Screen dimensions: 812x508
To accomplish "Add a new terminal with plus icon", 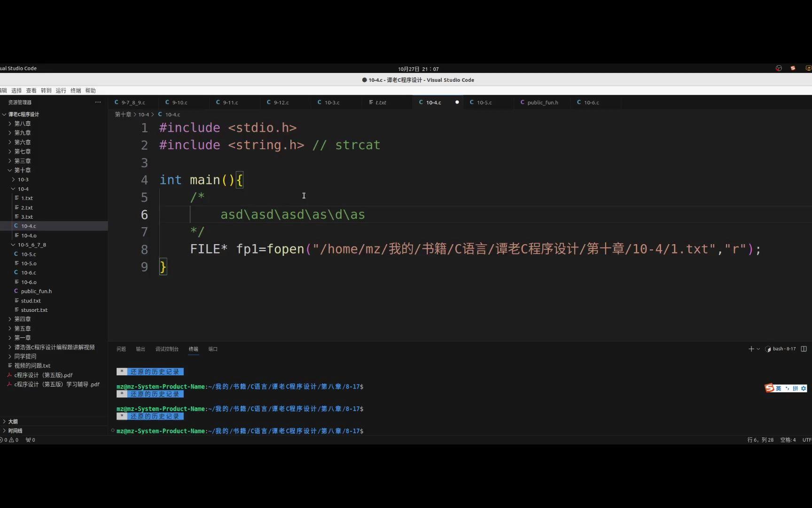I will (751, 349).
